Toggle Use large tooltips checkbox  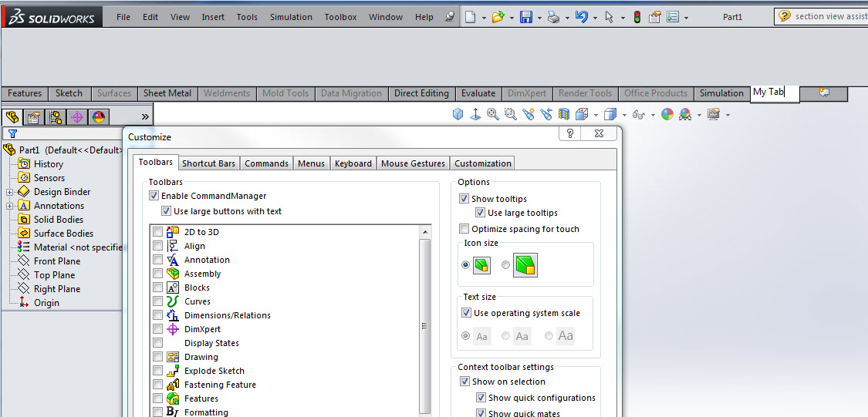(x=480, y=213)
